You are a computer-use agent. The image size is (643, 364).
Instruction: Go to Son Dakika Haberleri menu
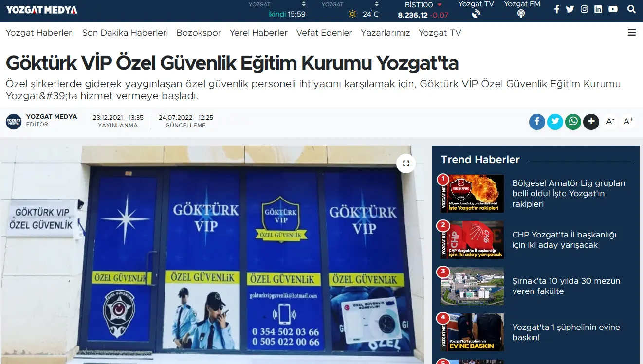click(125, 33)
